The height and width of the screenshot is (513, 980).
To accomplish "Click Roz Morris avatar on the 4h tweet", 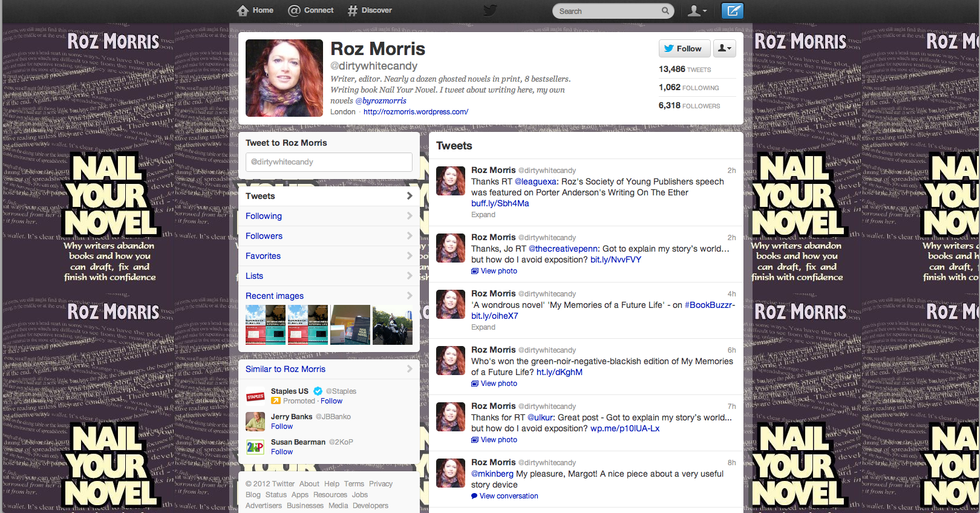I will pyautogui.click(x=451, y=304).
